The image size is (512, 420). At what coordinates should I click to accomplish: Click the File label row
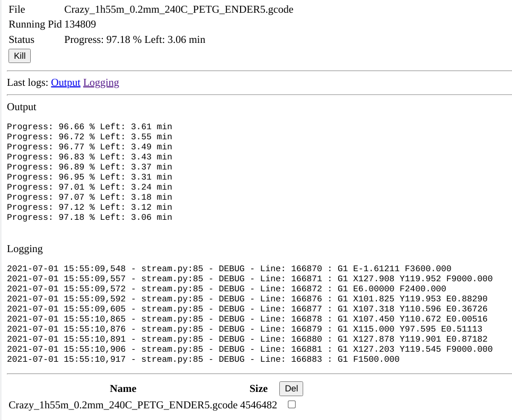tap(16, 9)
